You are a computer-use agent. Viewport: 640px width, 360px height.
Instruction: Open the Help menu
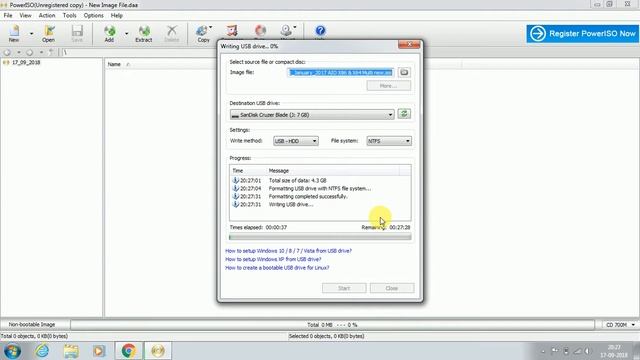pos(117,16)
